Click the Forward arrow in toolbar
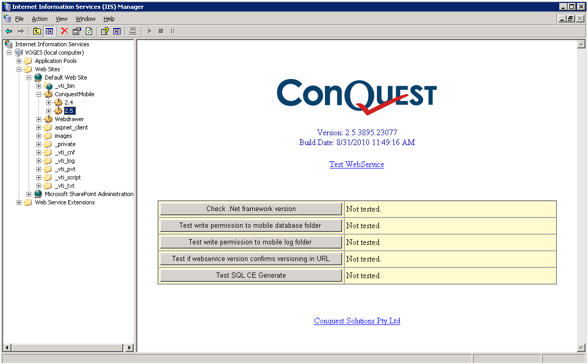588x364 pixels. point(21,31)
